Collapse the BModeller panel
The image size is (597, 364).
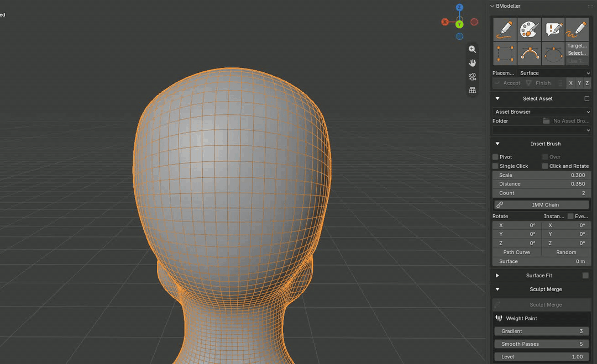tap(493, 6)
